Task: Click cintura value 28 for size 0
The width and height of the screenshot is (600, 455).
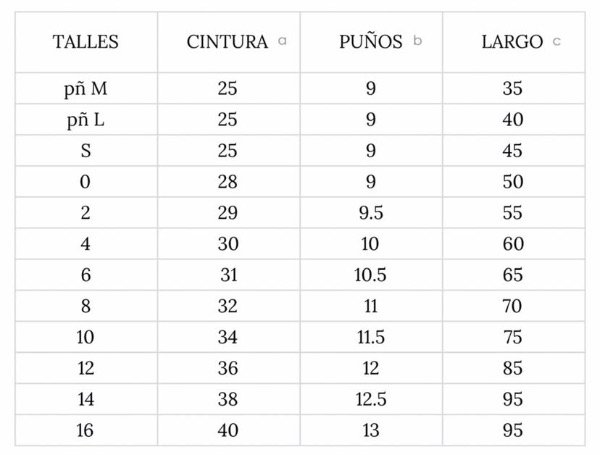Action: pos(228,181)
